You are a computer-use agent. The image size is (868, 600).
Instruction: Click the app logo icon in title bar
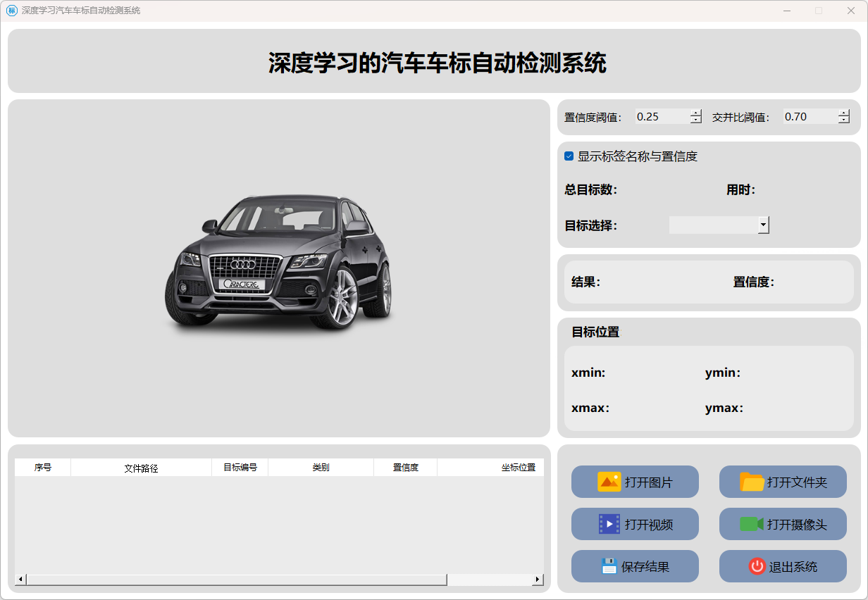click(11, 11)
